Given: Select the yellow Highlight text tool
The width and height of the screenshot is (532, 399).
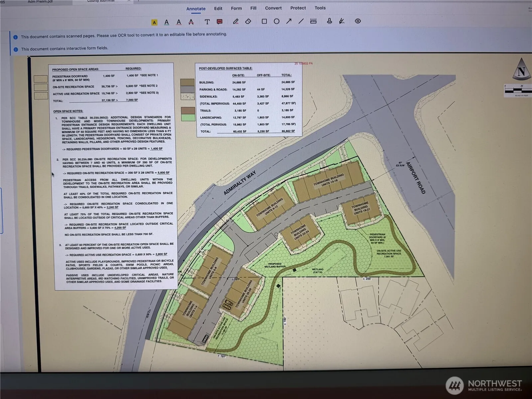Looking at the screenshot, I should [154, 22].
